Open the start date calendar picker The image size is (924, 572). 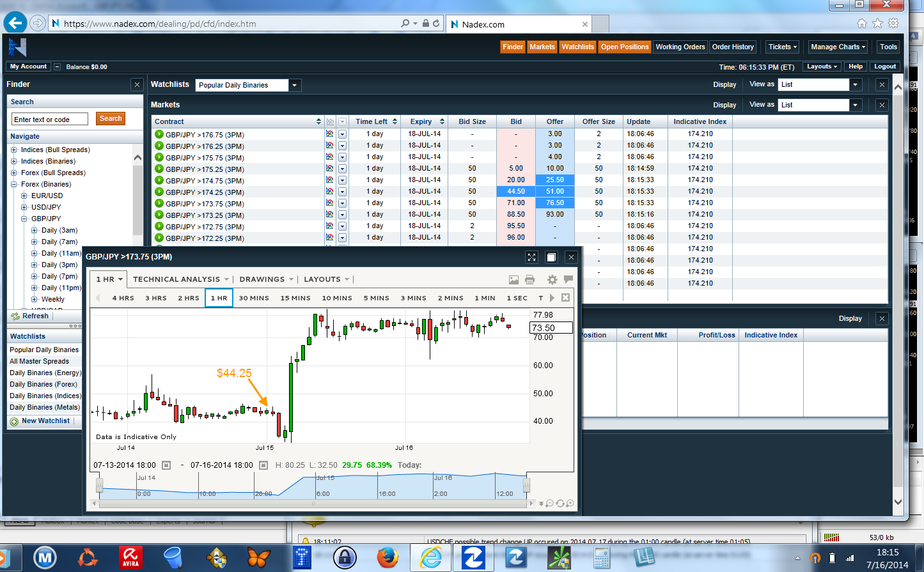tap(166, 465)
